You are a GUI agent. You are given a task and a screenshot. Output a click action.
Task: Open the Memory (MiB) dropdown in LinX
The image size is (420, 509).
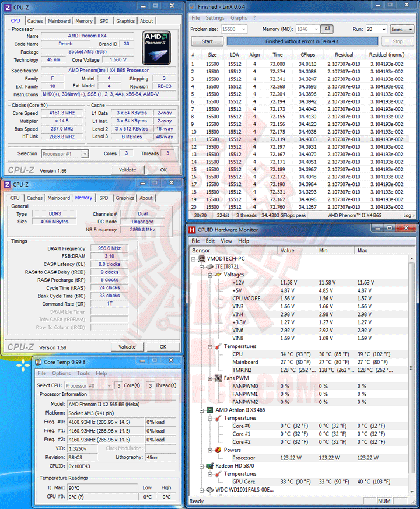[316, 29]
